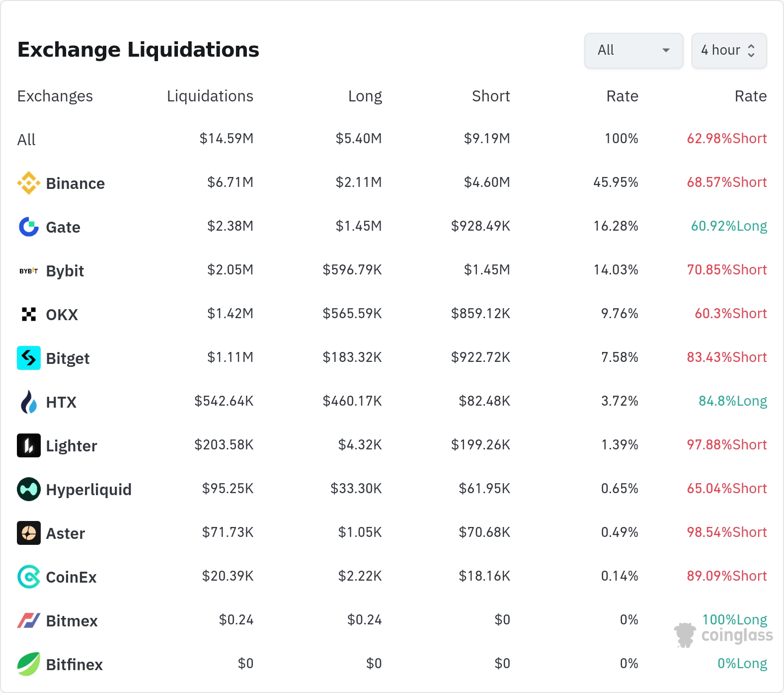This screenshot has width=784, height=693.
Task: Click the Bitmex logo icon
Action: coord(29,620)
